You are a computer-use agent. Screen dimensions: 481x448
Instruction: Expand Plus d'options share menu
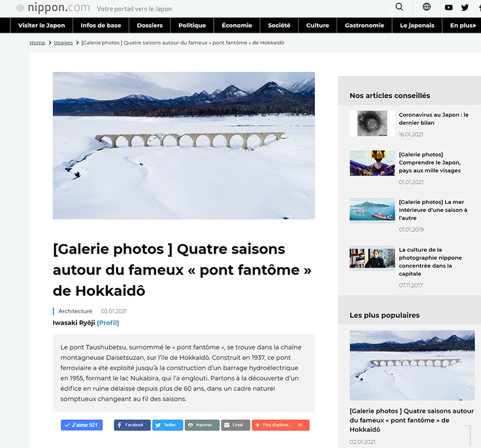pyautogui.click(x=280, y=425)
